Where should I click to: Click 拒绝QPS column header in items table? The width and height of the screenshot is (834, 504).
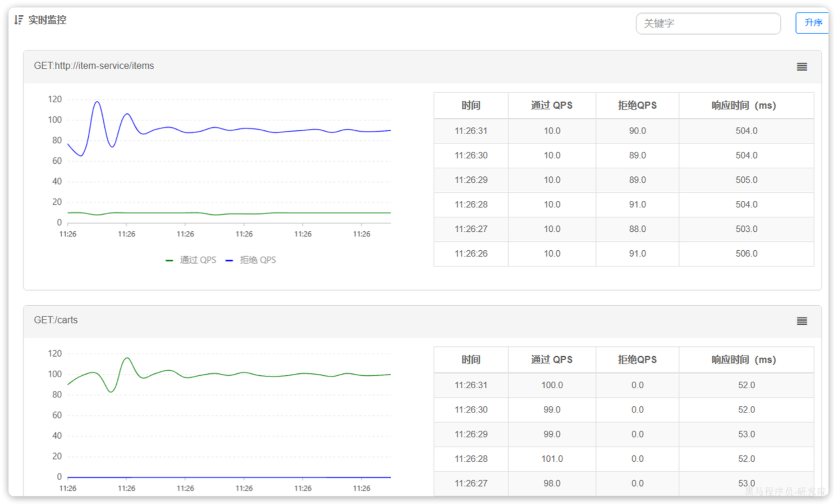pos(637,105)
